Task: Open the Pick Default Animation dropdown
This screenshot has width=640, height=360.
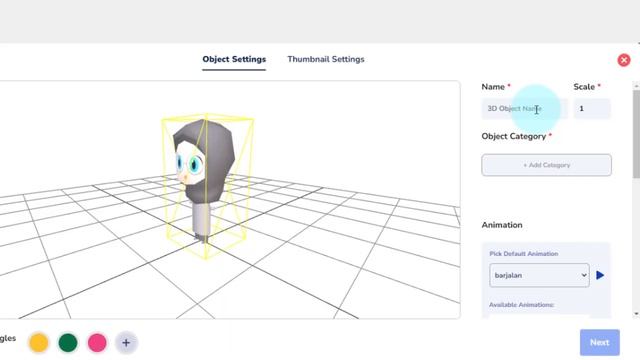Action: 539,275
